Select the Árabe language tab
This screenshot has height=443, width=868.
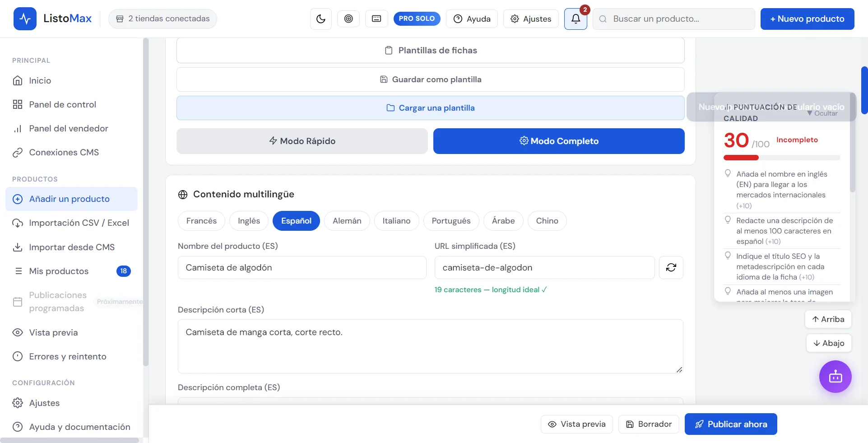click(503, 221)
